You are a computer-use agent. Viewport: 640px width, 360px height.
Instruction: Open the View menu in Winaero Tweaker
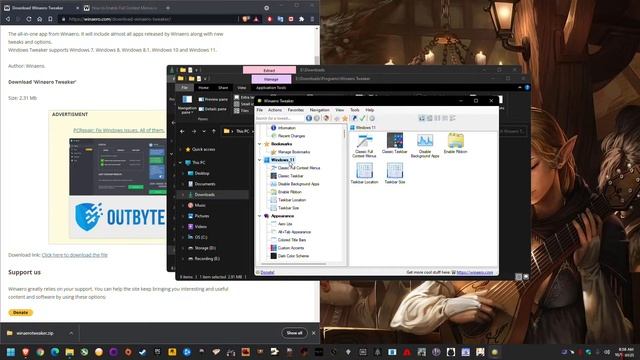pyautogui.click(x=340, y=110)
